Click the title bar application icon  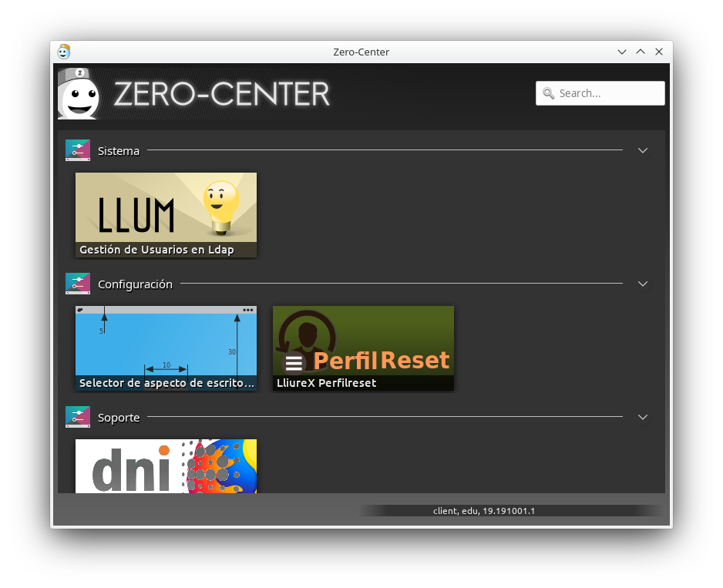(x=64, y=52)
